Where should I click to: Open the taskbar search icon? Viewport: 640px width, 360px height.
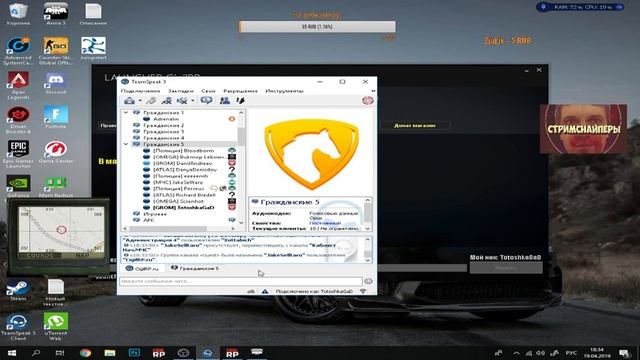pyautogui.click(x=36, y=353)
